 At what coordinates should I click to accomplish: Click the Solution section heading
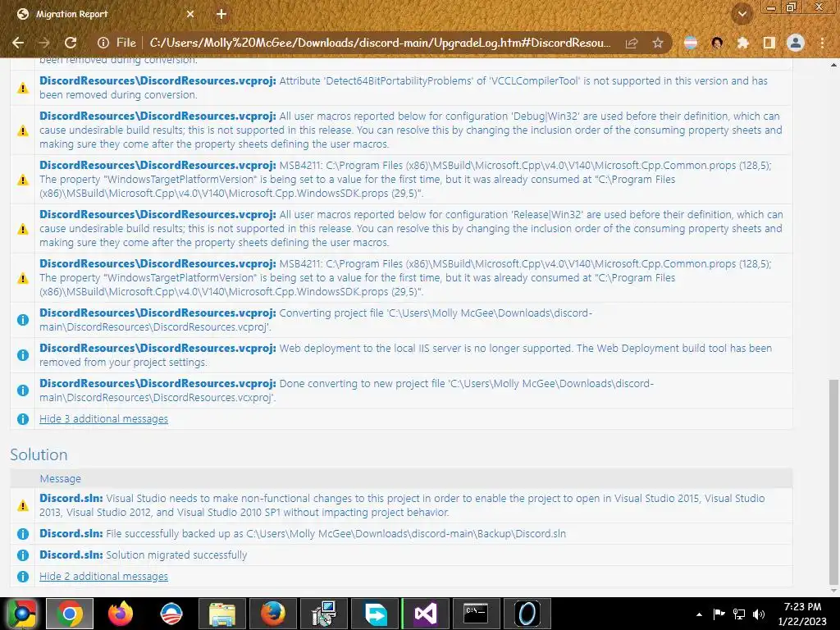[x=39, y=454]
